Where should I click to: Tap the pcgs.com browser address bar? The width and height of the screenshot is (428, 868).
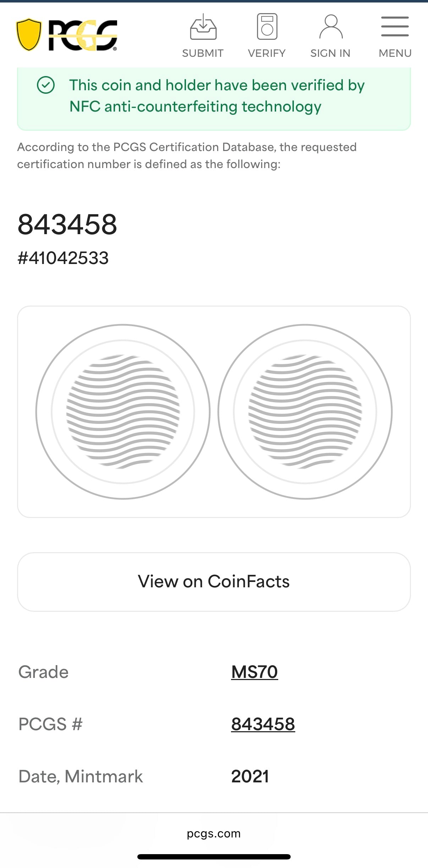click(x=214, y=834)
